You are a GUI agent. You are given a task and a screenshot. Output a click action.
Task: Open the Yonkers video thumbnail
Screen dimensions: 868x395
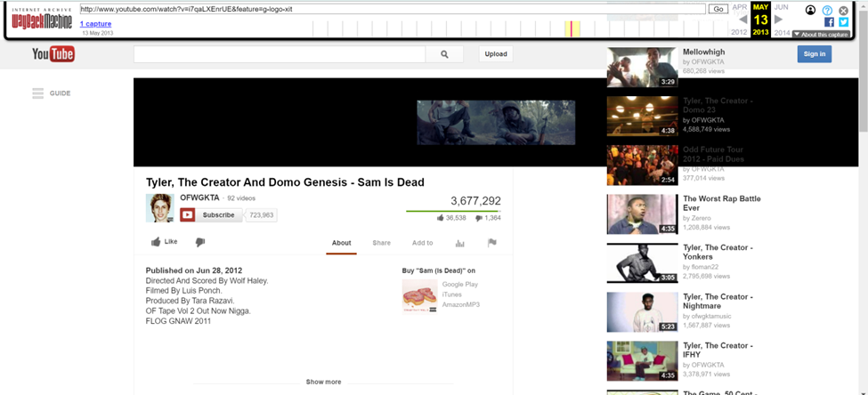[643, 263]
